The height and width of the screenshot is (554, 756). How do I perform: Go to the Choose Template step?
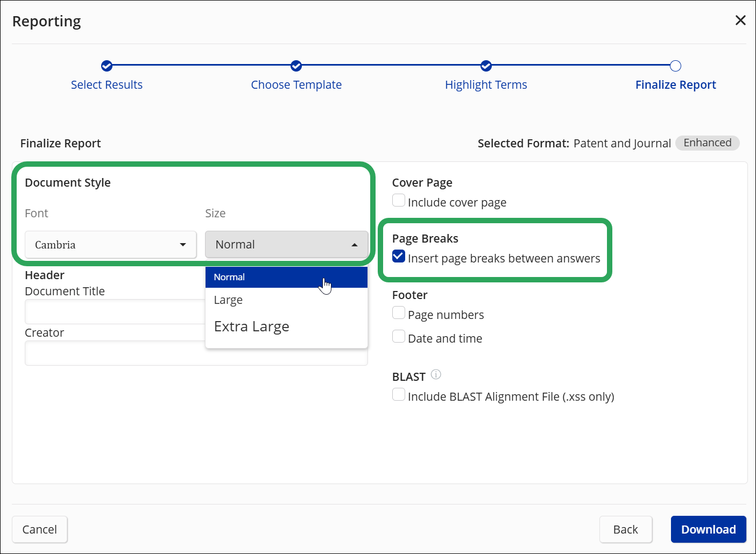pyautogui.click(x=296, y=84)
